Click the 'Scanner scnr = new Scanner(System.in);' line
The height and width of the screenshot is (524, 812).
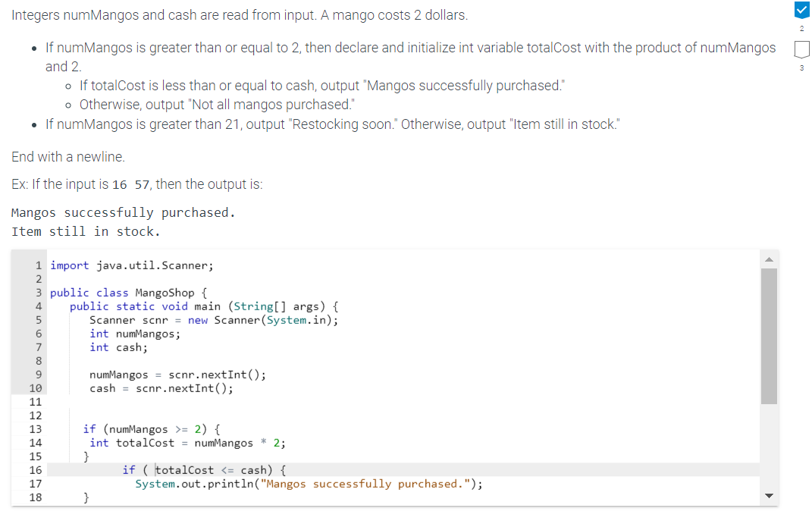click(213, 320)
